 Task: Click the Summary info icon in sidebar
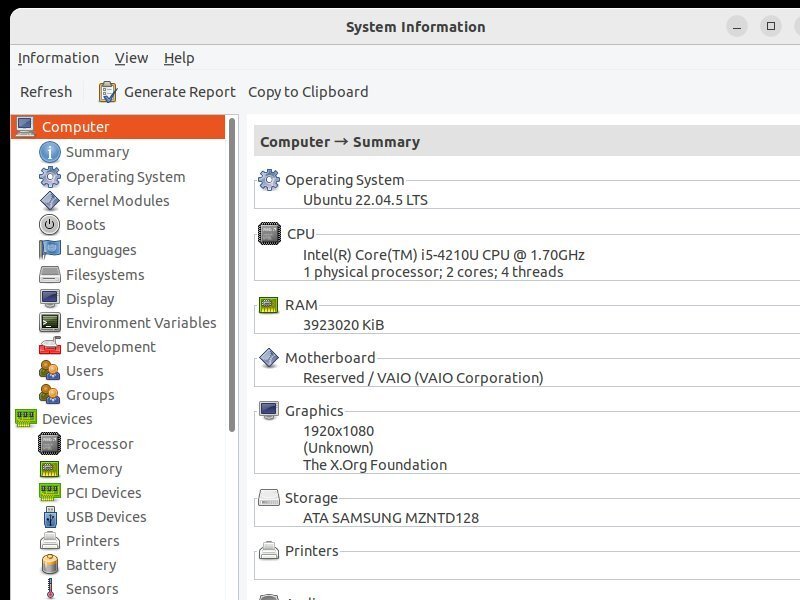coord(50,152)
